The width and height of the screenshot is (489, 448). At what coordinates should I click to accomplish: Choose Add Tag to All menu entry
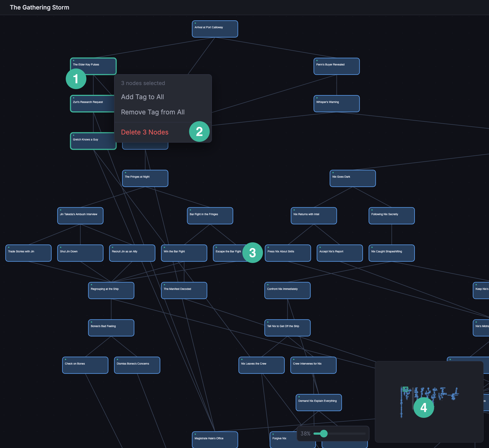pyautogui.click(x=163, y=97)
